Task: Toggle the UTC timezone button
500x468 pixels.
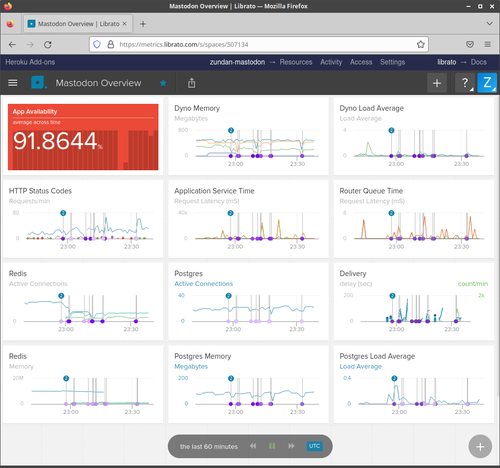Action: 314,446
